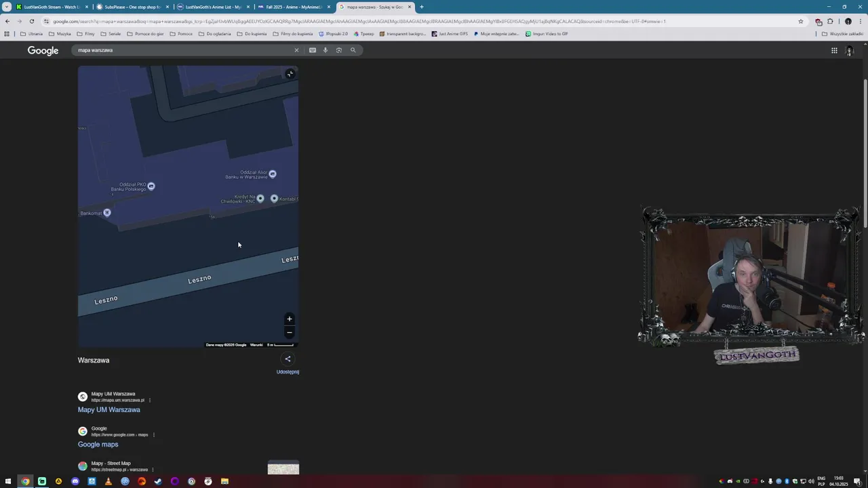Open the browser extensions menu

click(x=830, y=21)
